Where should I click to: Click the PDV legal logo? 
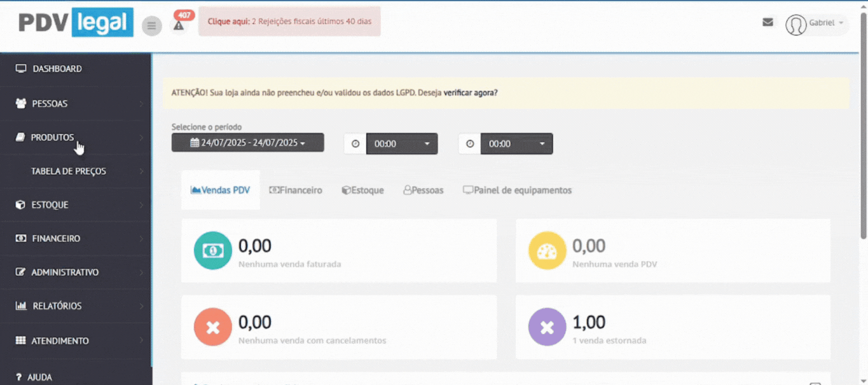(76, 24)
